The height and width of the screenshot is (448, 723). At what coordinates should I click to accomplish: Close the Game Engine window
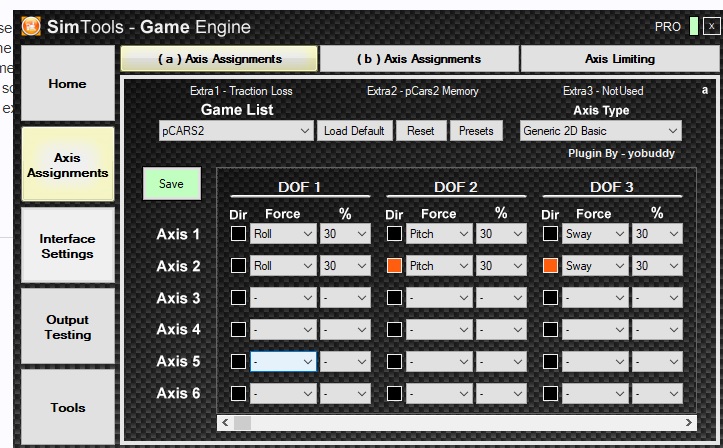[711, 26]
